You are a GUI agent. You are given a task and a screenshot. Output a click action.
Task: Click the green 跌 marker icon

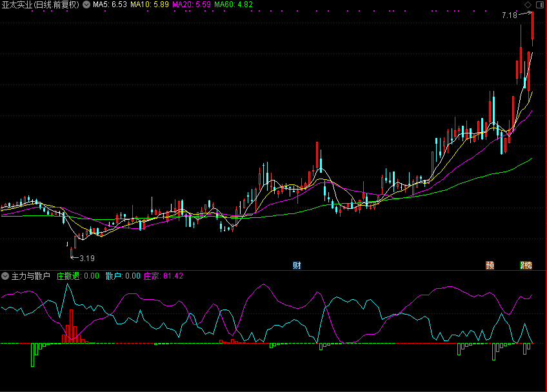pyautogui.click(x=523, y=265)
